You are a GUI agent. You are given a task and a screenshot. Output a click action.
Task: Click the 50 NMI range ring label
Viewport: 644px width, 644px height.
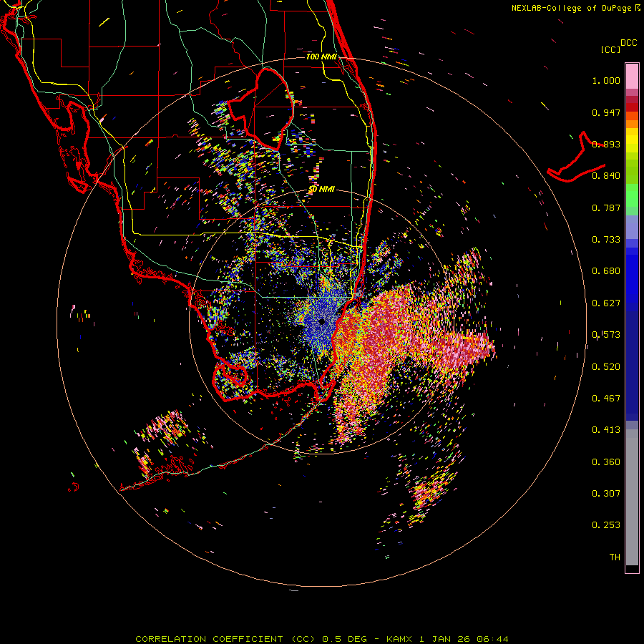pos(321,189)
